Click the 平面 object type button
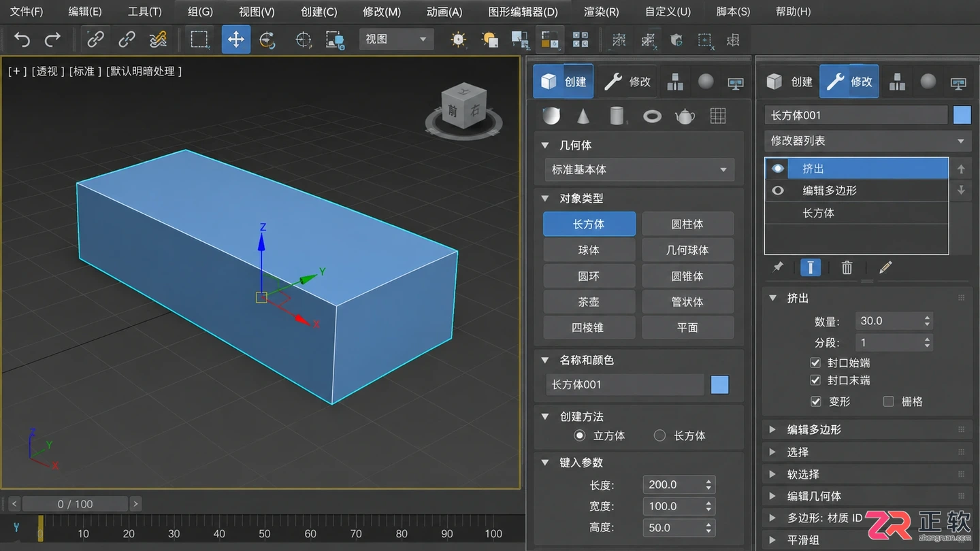The image size is (980, 551). click(x=687, y=327)
